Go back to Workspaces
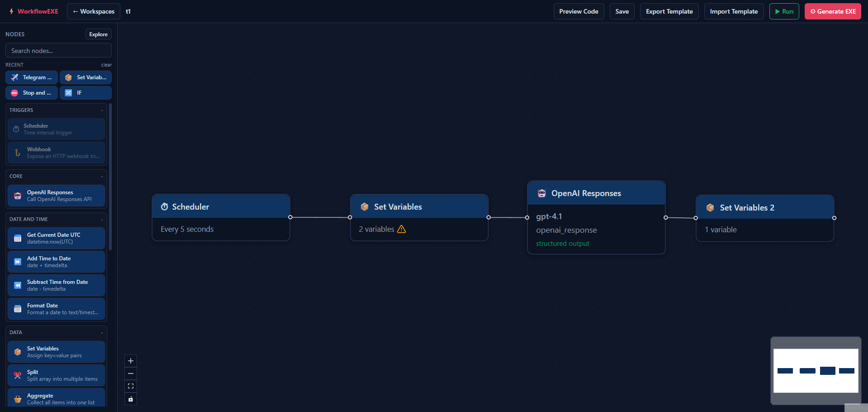This screenshot has width=868, height=412. [x=94, y=11]
